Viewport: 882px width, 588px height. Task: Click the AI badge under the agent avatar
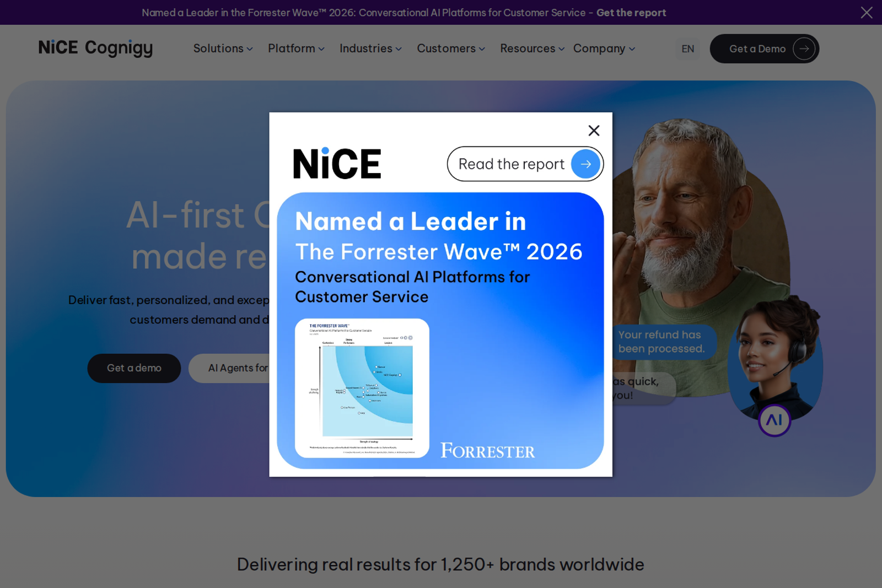pyautogui.click(x=774, y=420)
